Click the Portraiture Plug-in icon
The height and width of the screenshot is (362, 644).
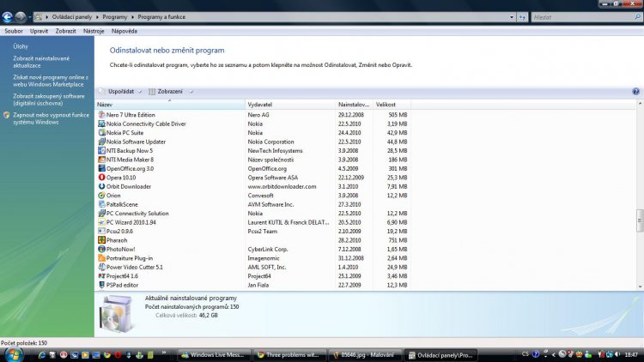pos(101,258)
